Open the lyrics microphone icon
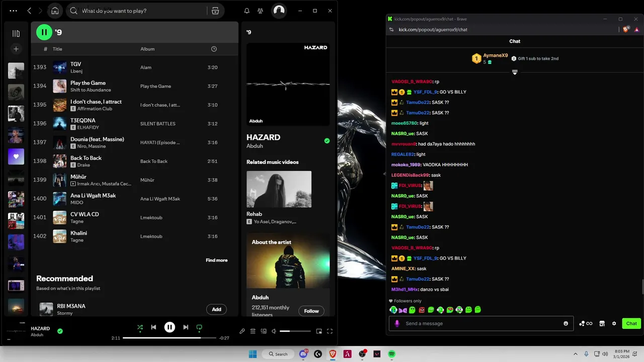 pyautogui.click(x=242, y=331)
